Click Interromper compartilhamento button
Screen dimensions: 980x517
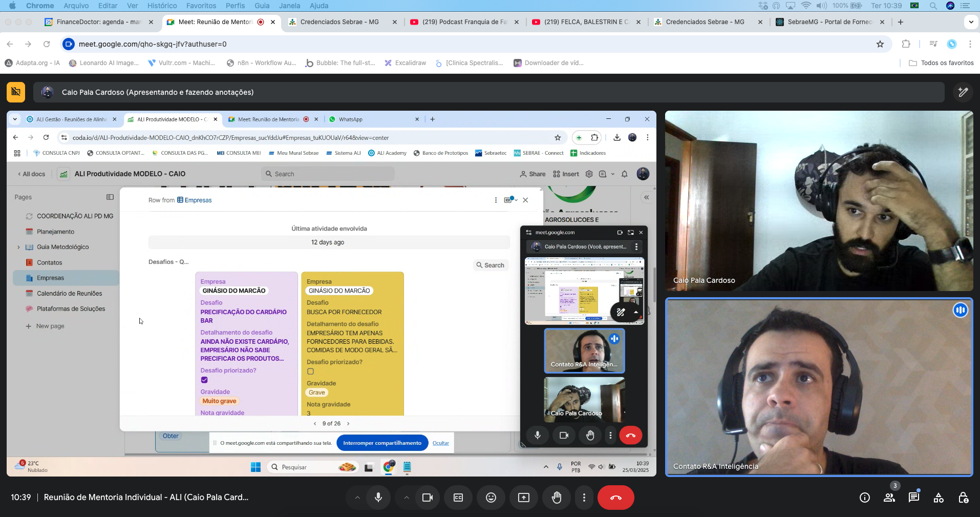click(x=382, y=443)
